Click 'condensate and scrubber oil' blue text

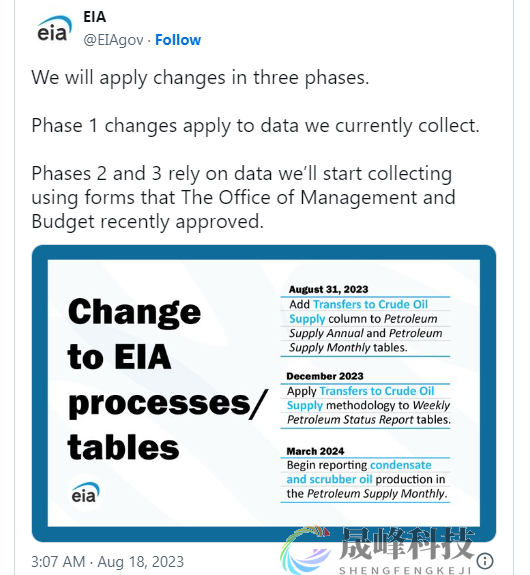point(359,472)
